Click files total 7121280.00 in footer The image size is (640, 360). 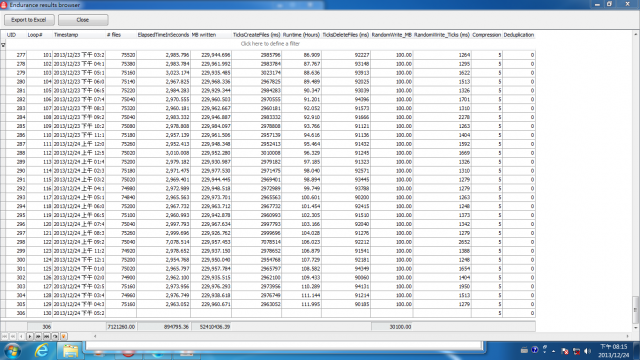pyautogui.click(x=121, y=327)
